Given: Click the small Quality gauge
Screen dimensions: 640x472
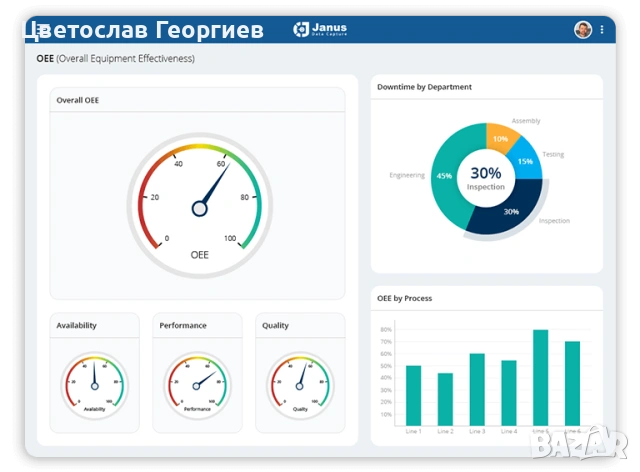Looking at the screenshot, I should coord(300,385).
